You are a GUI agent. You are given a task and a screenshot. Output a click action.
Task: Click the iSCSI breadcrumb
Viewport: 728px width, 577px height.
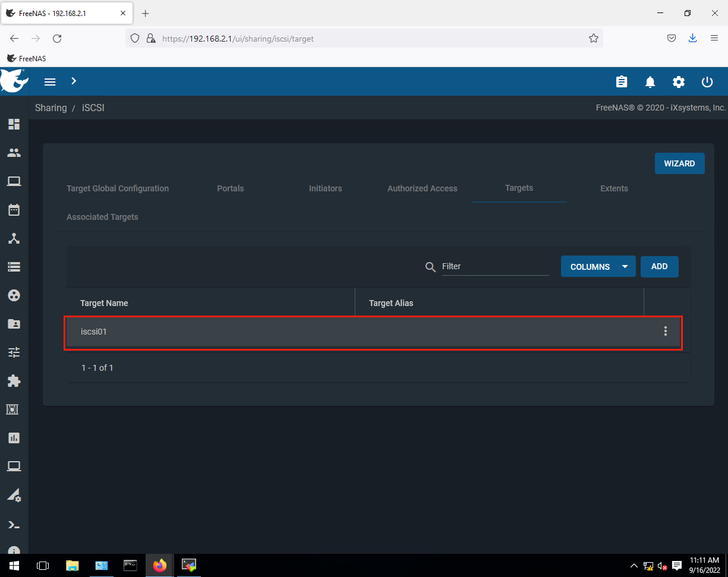93,108
